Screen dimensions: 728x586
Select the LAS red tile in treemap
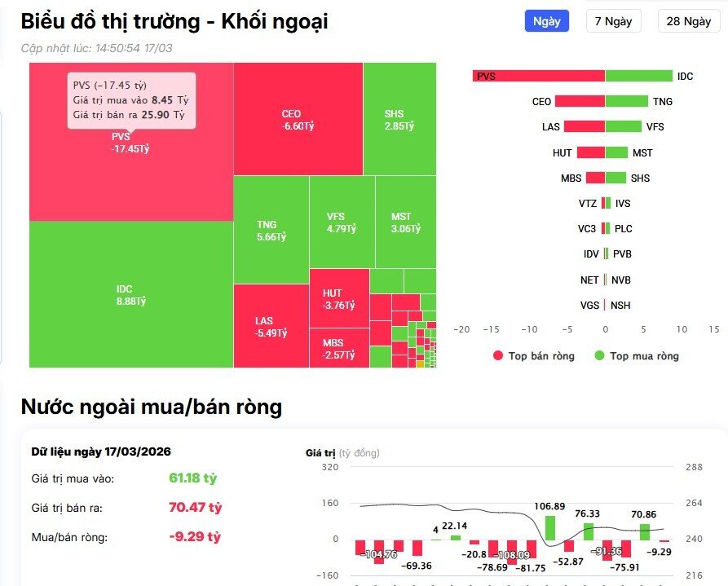coord(269,326)
